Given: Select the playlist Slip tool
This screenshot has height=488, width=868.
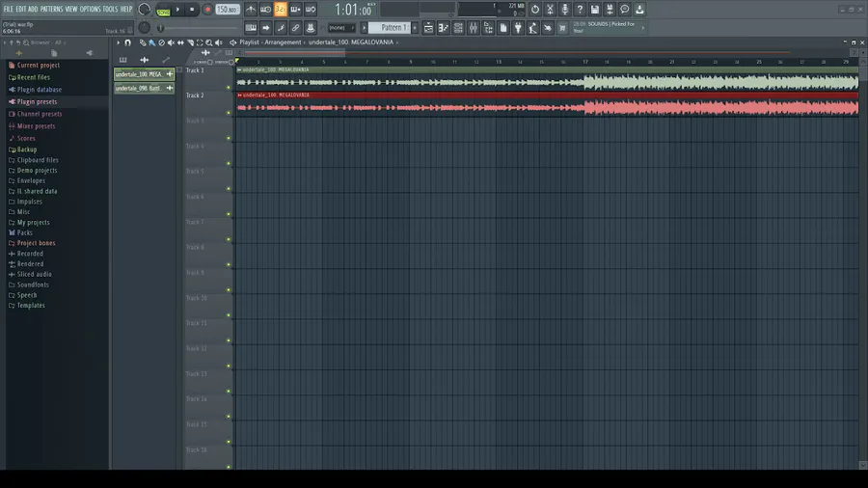Looking at the screenshot, I should [x=180, y=42].
